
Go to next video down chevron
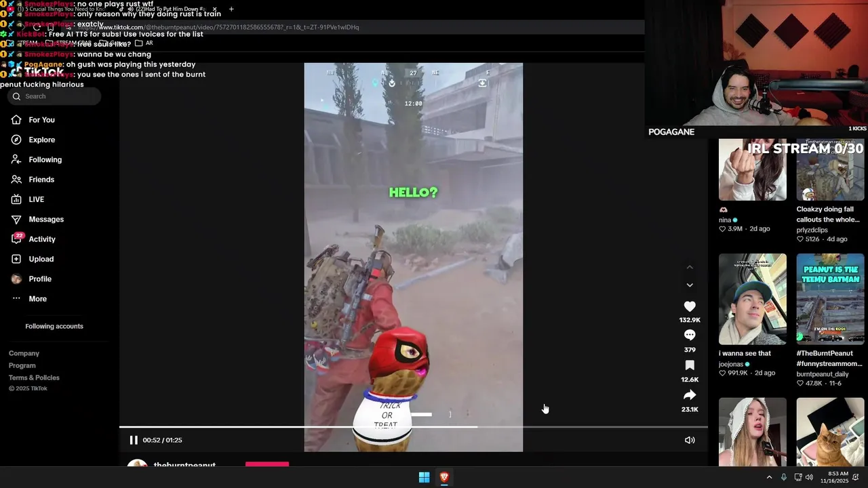(690, 285)
